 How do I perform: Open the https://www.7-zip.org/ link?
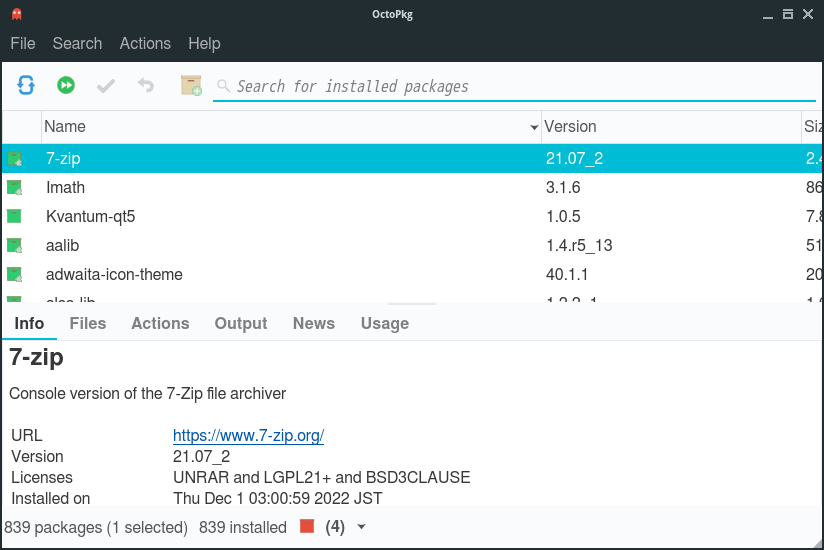[x=248, y=435]
